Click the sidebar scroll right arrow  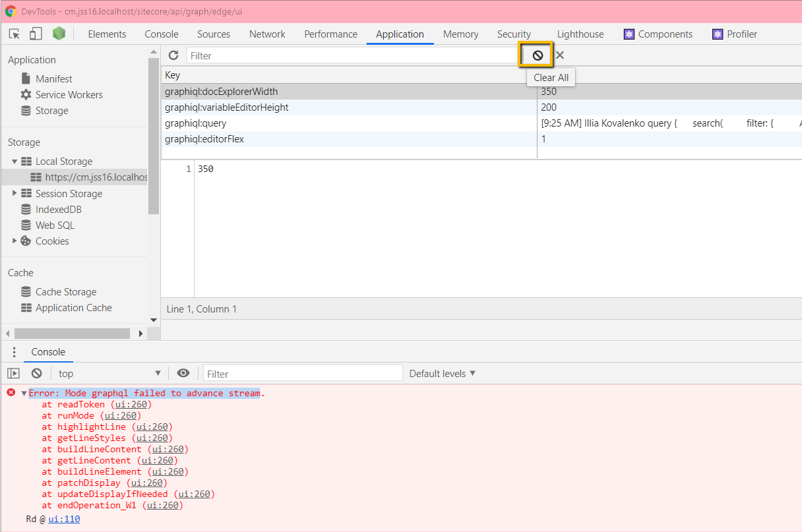click(140, 334)
